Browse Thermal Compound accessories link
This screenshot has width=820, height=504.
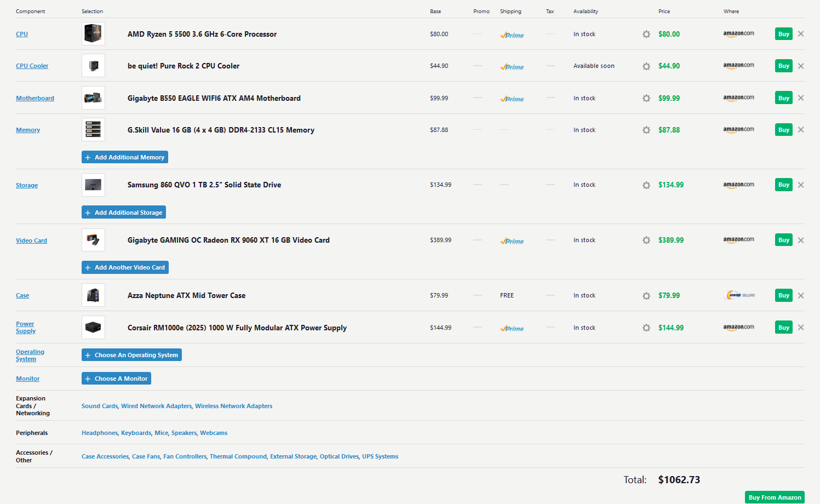(x=238, y=456)
